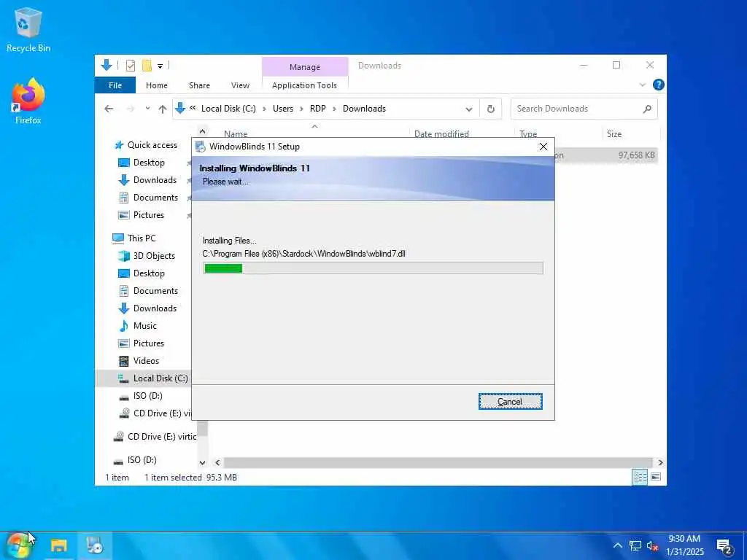The height and width of the screenshot is (560, 747).
Task: Click Local Disk (C:) in the address bar
Action: (228, 109)
